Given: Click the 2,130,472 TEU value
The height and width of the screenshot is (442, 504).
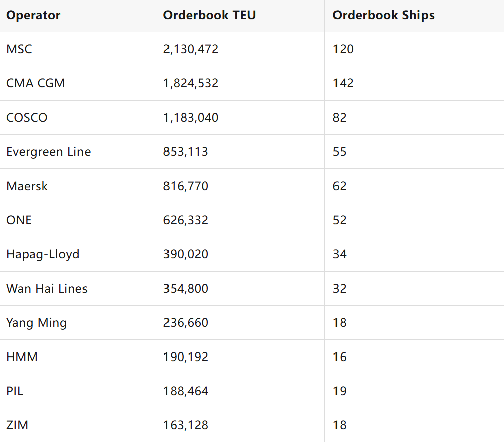Looking at the screenshot, I should tap(191, 49).
